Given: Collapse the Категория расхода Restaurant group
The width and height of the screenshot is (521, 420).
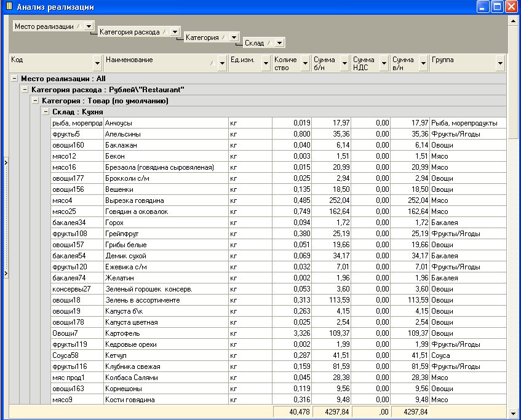Looking at the screenshot, I should 25,90.
